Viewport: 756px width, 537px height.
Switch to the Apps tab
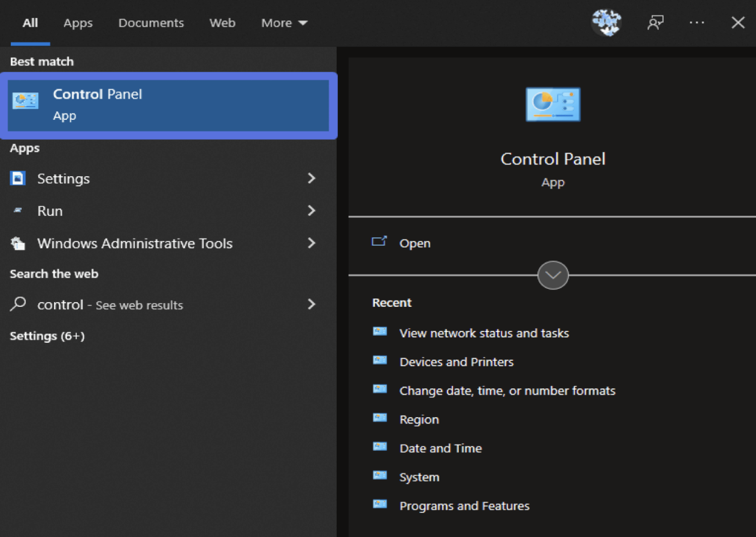pos(78,23)
